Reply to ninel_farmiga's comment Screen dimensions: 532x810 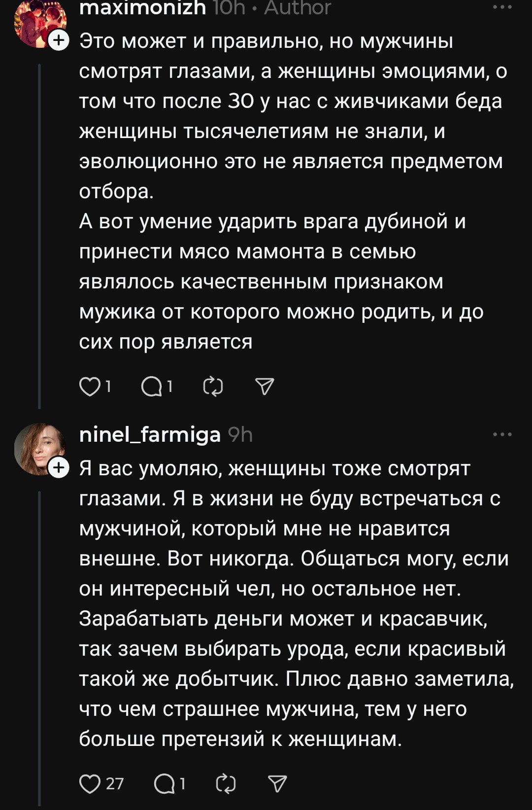pyautogui.click(x=165, y=783)
